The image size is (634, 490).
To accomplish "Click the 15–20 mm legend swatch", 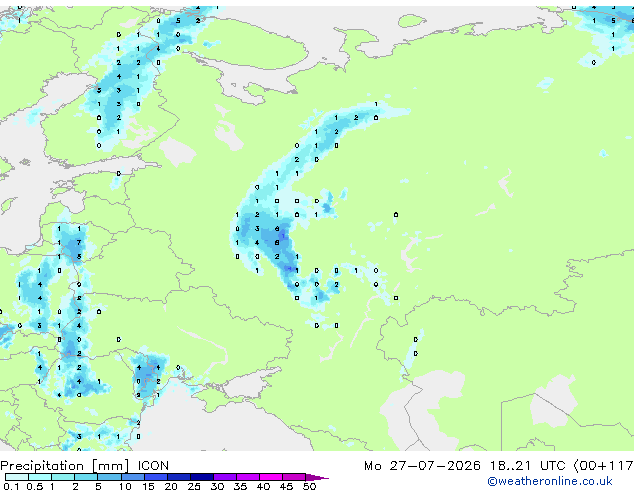I will click(155, 477).
